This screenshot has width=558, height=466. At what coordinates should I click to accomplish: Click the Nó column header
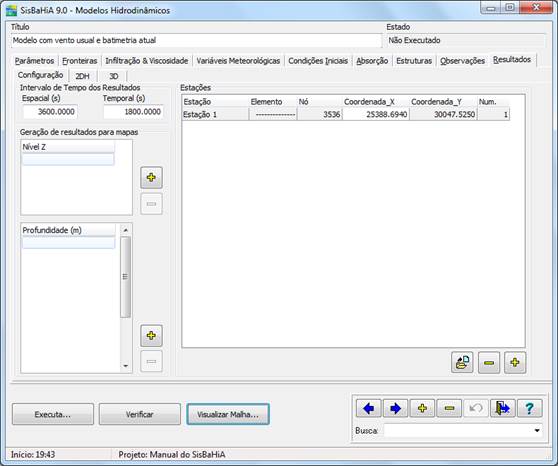(319, 102)
